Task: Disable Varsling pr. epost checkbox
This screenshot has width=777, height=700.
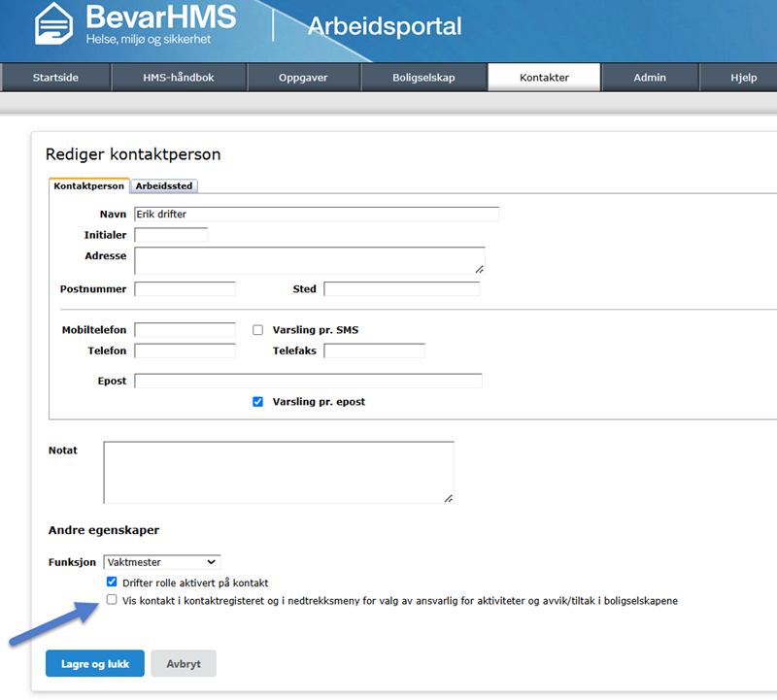Action: point(258,401)
